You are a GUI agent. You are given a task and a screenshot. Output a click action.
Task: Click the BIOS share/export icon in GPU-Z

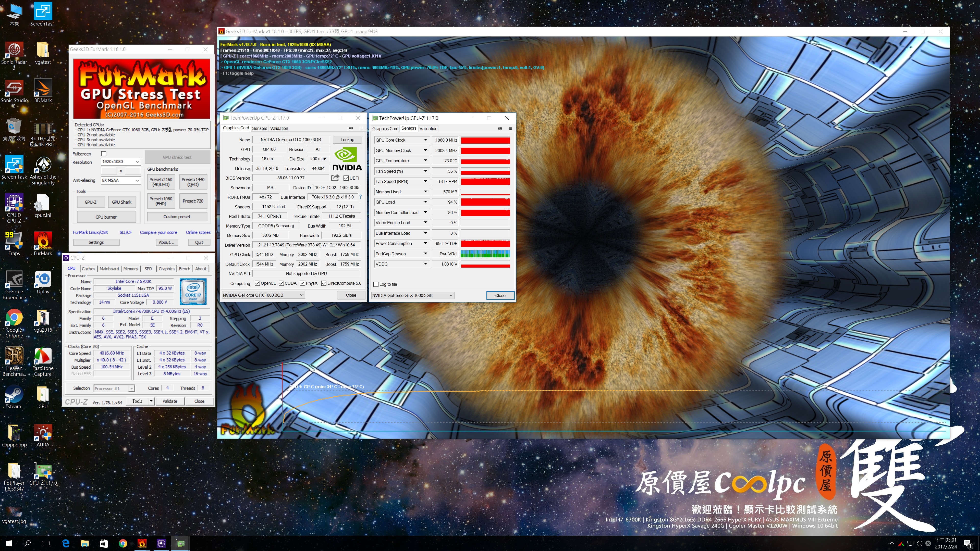(335, 178)
